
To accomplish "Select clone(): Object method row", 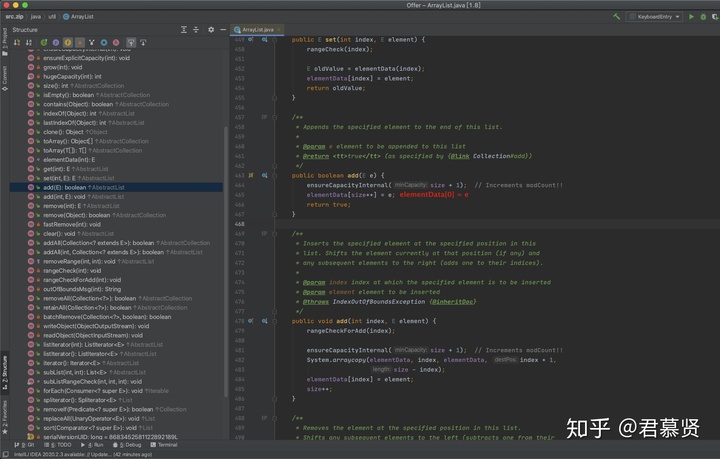I will click(x=116, y=132).
